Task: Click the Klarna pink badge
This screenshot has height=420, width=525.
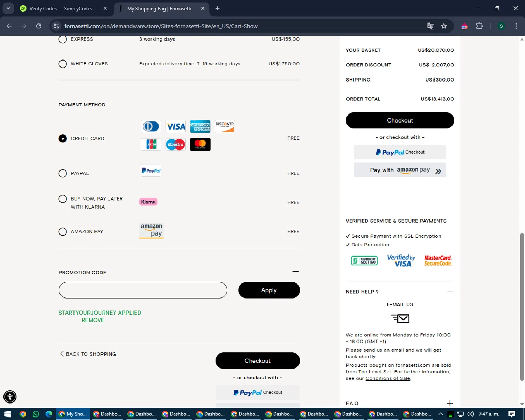Action: tap(148, 202)
